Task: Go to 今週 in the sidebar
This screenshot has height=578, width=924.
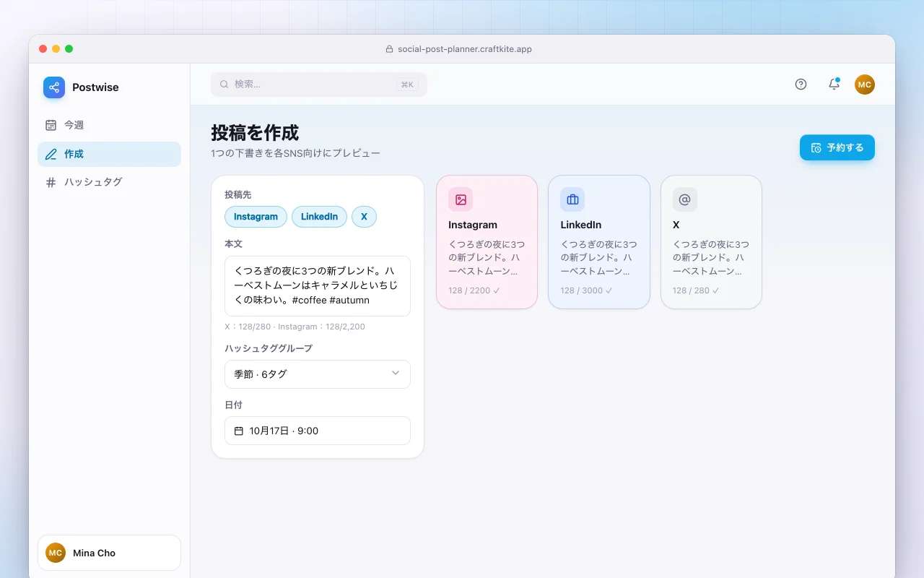Action: click(x=109, y=125)
